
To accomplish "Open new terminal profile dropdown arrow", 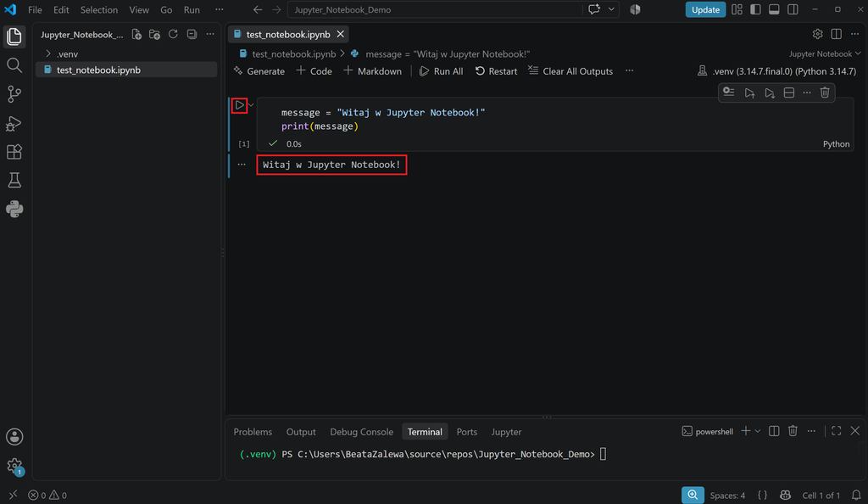I will coord(758,431).
